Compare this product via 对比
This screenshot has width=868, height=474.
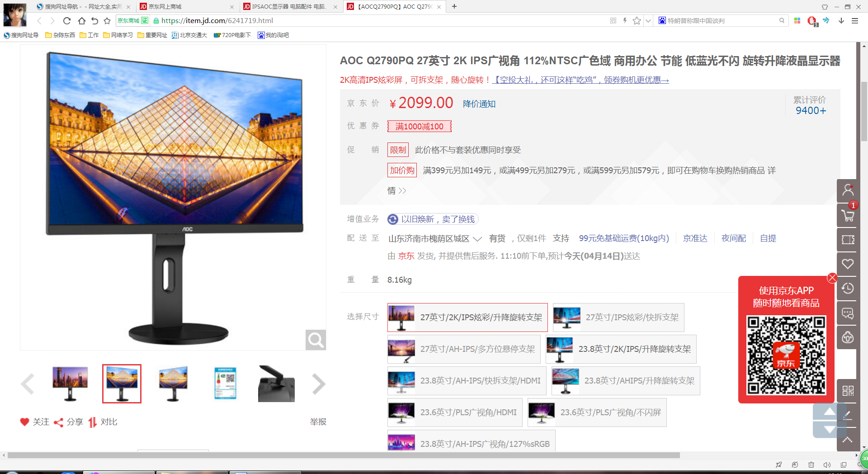[x=103, y=422]
